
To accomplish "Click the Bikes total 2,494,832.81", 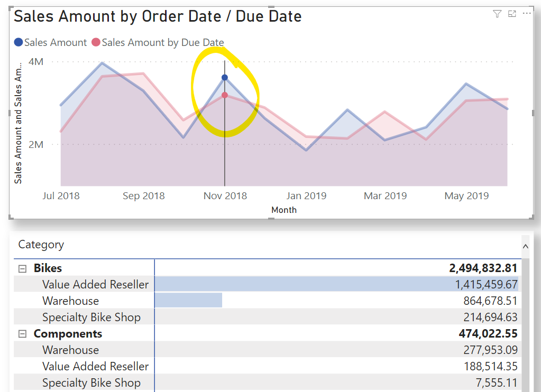I will pos(483,268).
